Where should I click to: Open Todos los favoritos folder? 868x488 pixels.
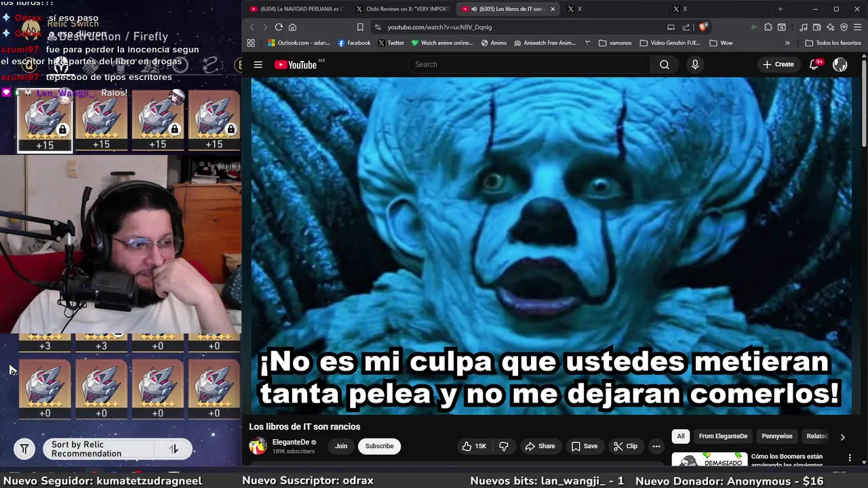(x=833, y=43)
